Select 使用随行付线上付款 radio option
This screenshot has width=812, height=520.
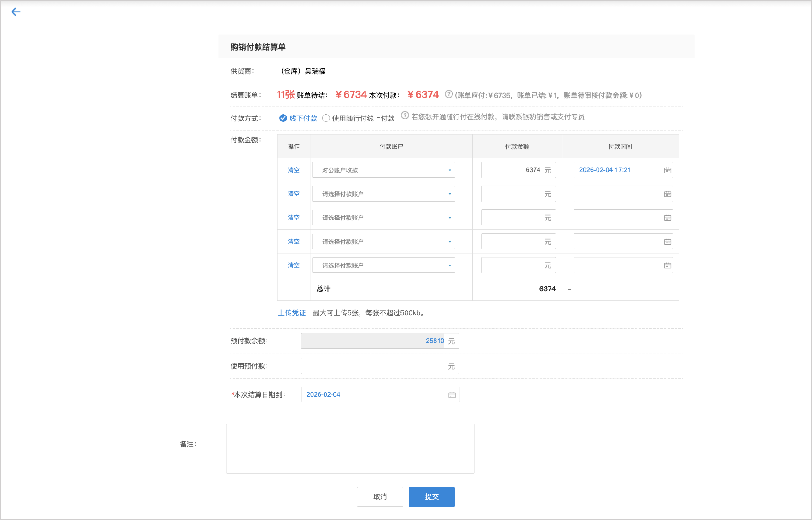(x=326, y=118)
